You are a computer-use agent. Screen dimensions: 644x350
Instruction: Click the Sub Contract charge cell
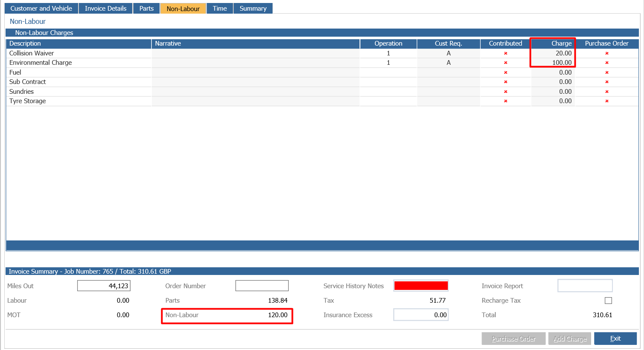(x=553, y=82)
